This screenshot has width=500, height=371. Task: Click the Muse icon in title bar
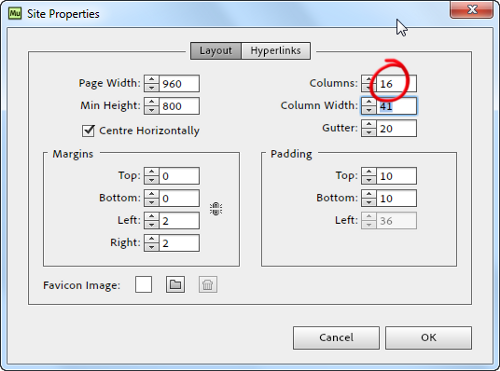[15, 14]
